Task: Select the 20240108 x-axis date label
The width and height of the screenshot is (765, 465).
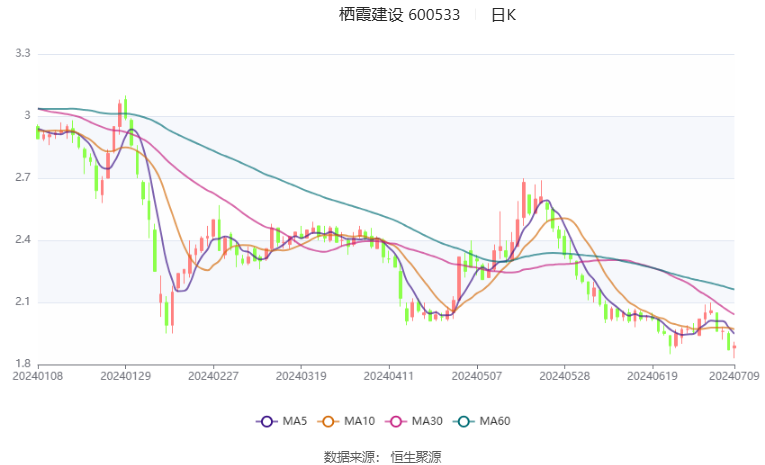Action: (x=38, y=376)
